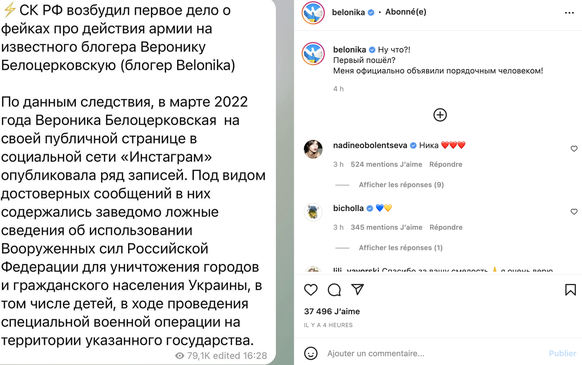Like nadineobolentseva's comment
Image resolution: width=582 pixels, height=365 pixels.
point(574,149)
